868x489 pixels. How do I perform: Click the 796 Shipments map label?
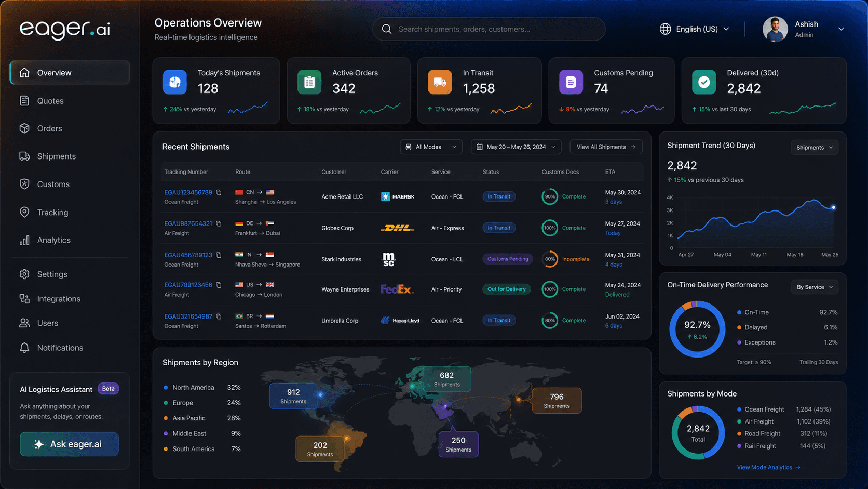click(x=557, y=401)
